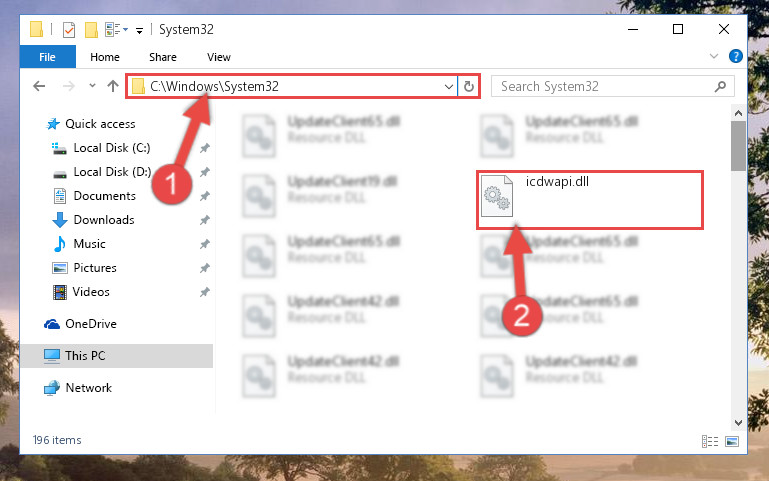Screen dimensions: 769x481
Task: Expand the ribbon with the chevron
Action: [x=714, y=56]
